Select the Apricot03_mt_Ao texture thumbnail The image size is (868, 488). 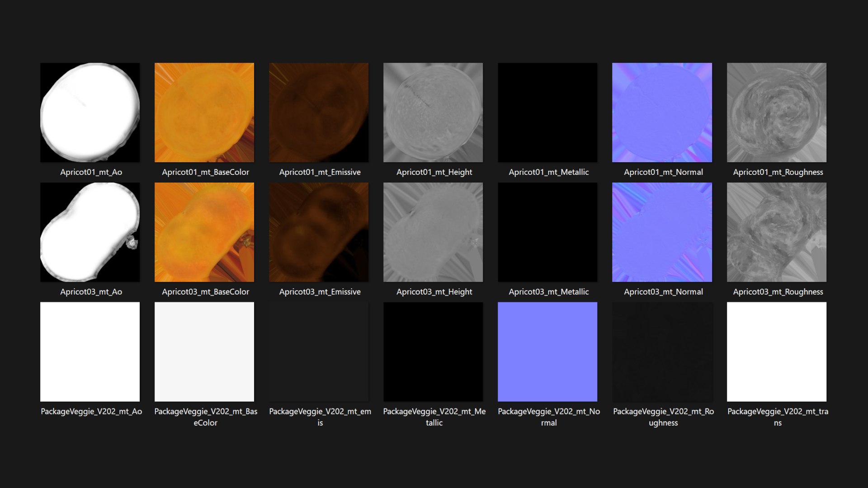pos(90,232)
